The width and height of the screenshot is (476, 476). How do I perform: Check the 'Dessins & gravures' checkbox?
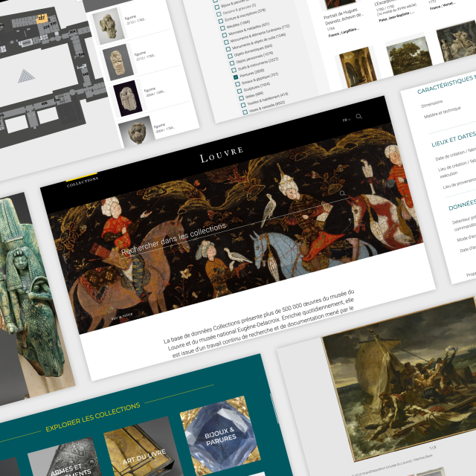click(x=219, y=14)
